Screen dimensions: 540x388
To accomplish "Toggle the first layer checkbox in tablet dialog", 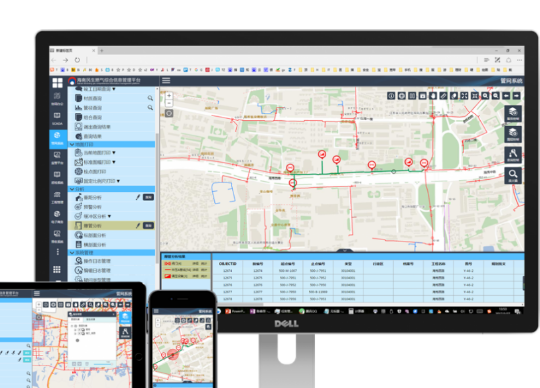I will pyautogui.click(x=79, y=329).
